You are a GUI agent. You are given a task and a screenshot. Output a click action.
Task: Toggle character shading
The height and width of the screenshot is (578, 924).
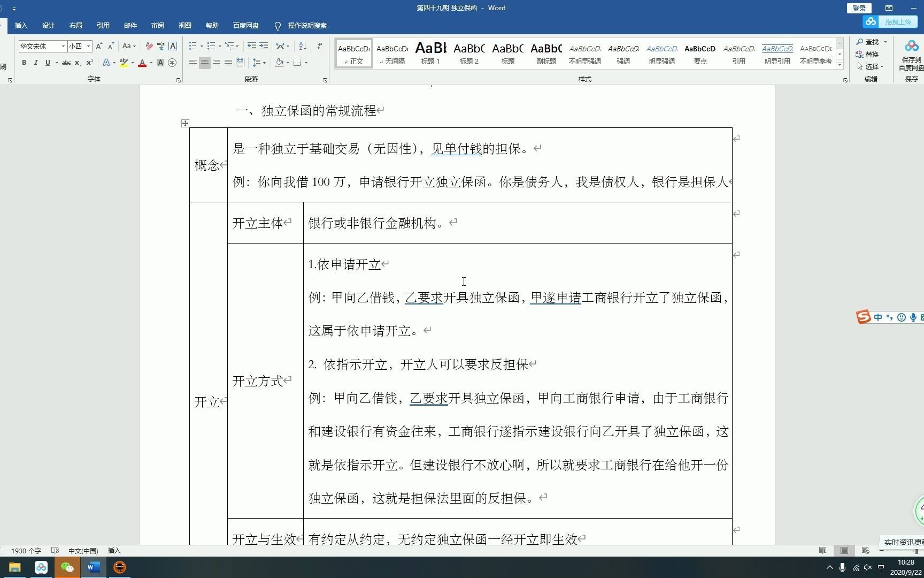[x=160, y=63]
